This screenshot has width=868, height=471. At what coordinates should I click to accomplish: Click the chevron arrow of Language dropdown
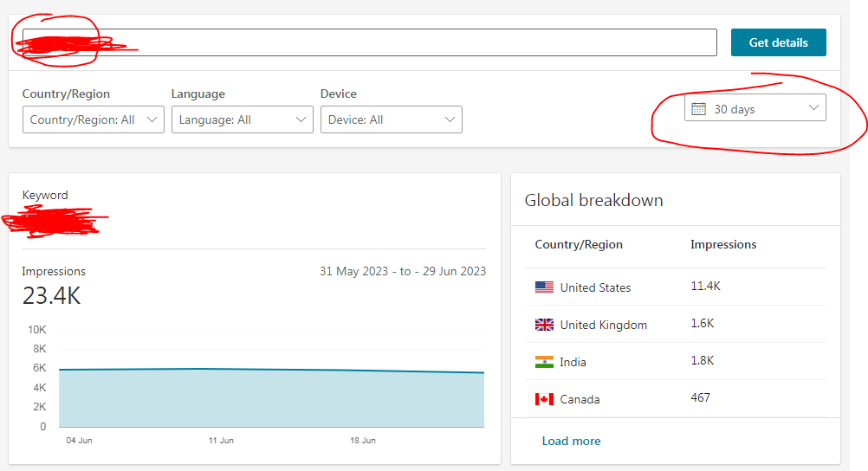(301, 119)
